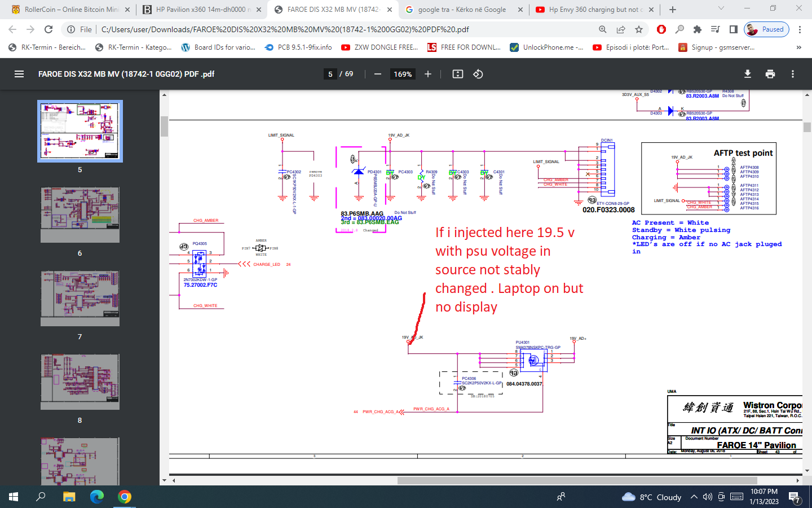Select the page 6 thumbnail
This screenshot has width=812, height=508.
tap(80, 215)
